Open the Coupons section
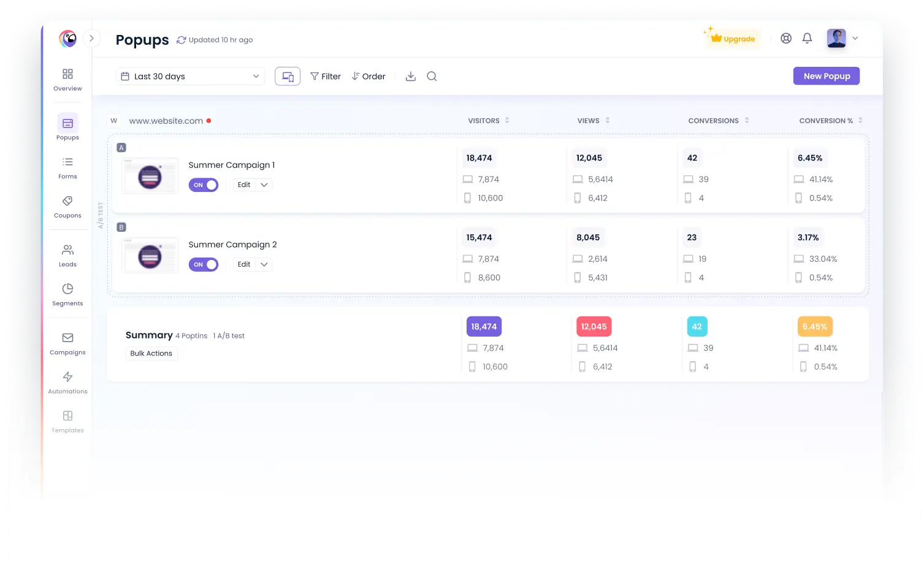Screen dimensions: 924x580 coord(67,207)
